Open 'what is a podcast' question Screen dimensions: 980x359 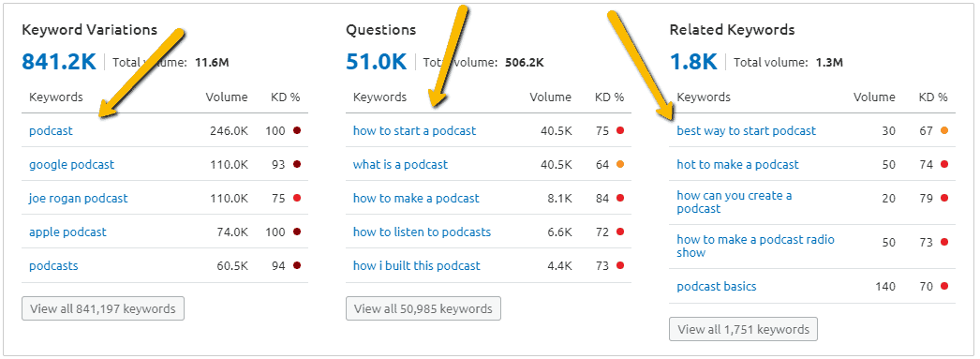[400, 164]
